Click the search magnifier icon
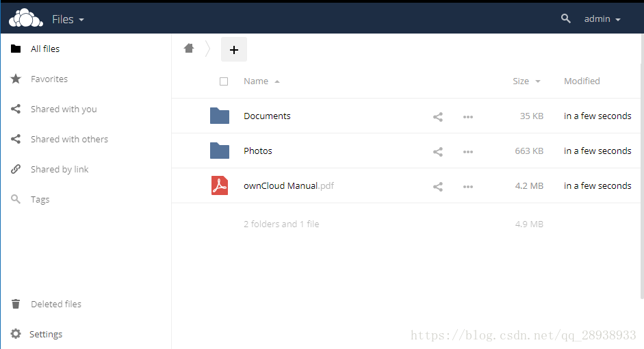The height and width of the screenshot is (349, 644). tap(565, 18)
